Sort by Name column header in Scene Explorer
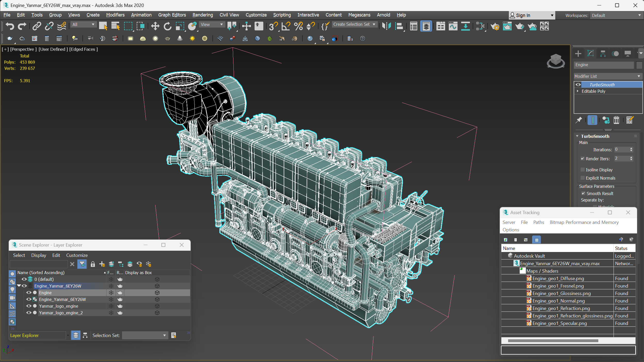Viewport: 644px width, 362px height. [61, 272]
